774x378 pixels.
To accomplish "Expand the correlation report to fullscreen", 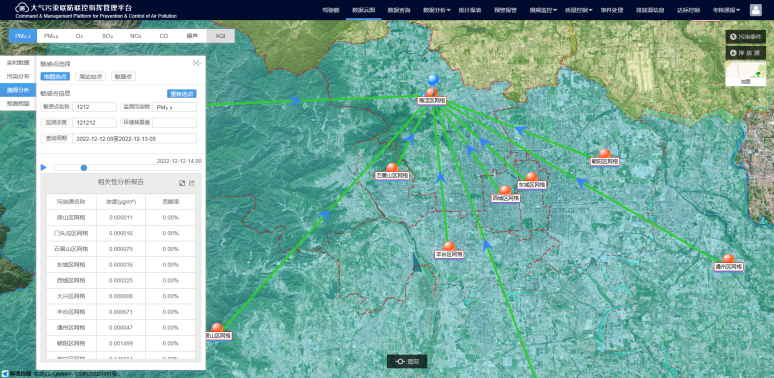I will tap(182, 183).
